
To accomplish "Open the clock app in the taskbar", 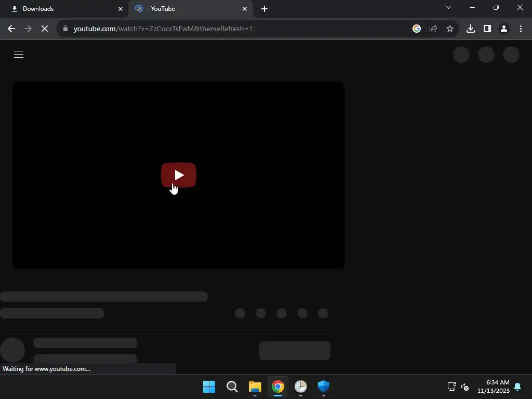I will pos(301,387).
